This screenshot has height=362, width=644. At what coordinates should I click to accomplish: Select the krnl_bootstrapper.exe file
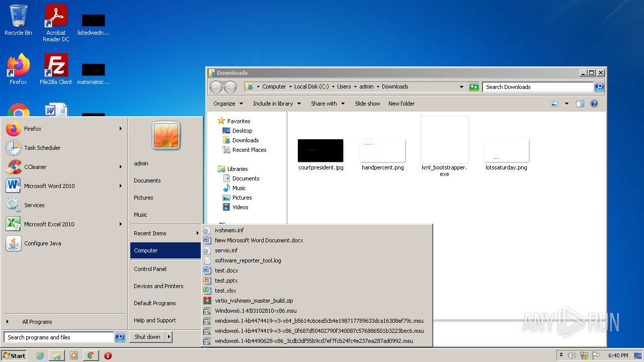pos(444,146)
